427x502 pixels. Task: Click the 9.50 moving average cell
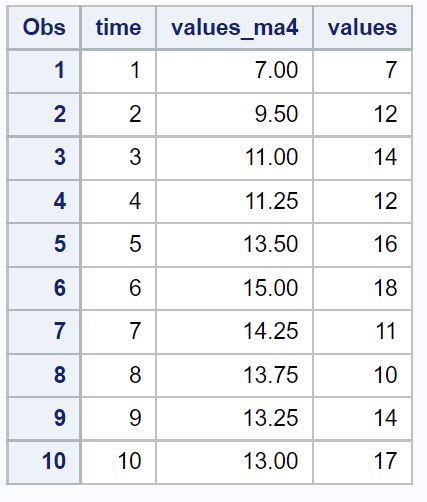tap(234, 115)
